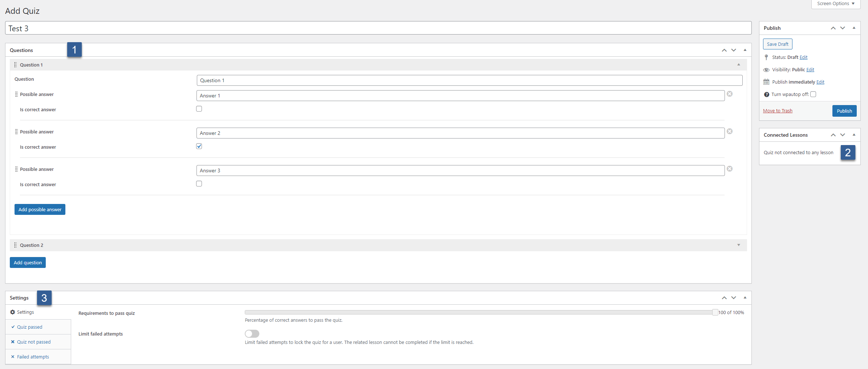Click the gear icon in Settings sidebar
The width and height of the screenshot is (868, 369).
[x=12, y=312]
